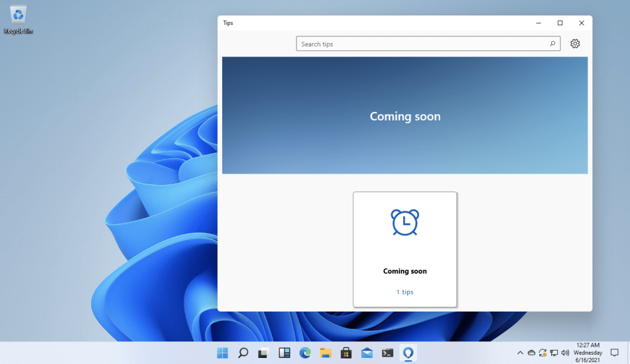Click inside the Search tips input field
The width and height of the screenshot is (630, 364).
[x=400, y=44]
